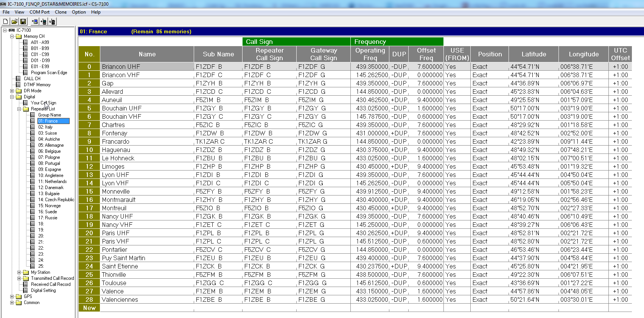This screenshot has height=318, width=644.
Task: Click row number 15 for Monneville
Action: (89, 191)
